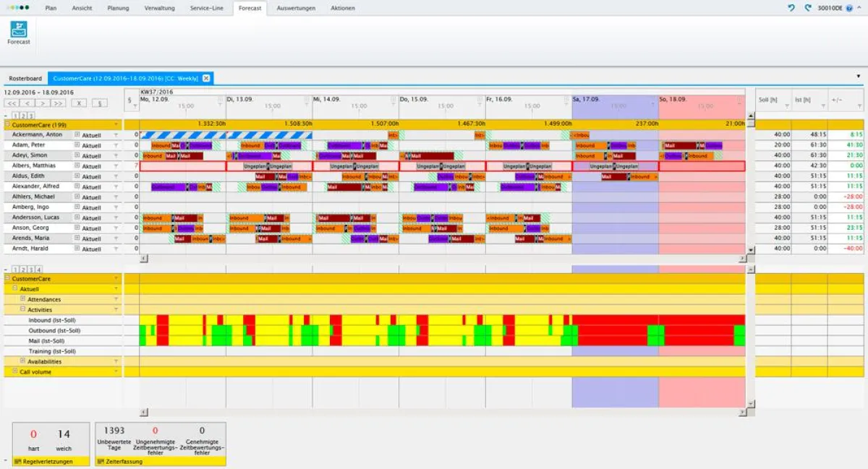Click the roster horizontal scrollbar right arrow
Screen dimensions: 868x469
click(x=741, y=258)
